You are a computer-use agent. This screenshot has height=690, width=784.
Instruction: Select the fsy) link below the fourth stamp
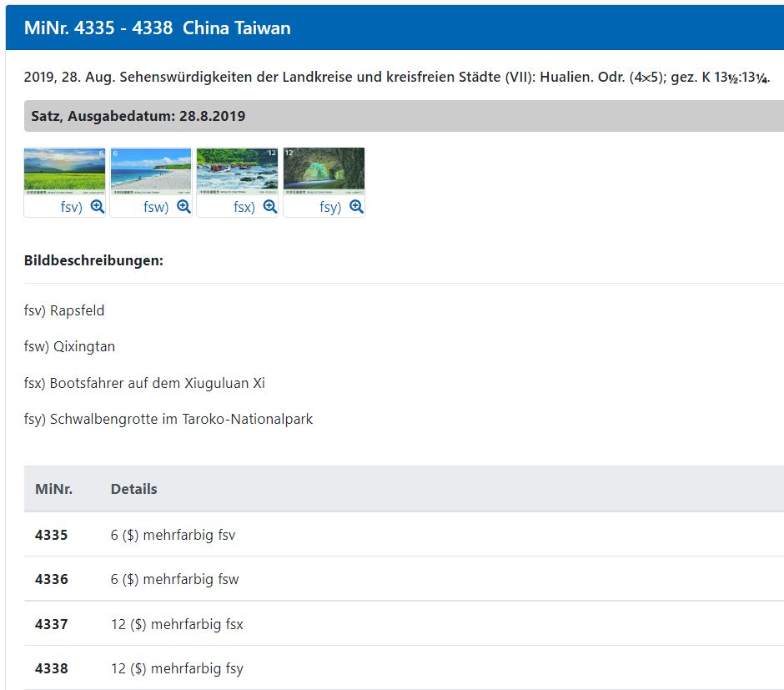coord(330,207)
